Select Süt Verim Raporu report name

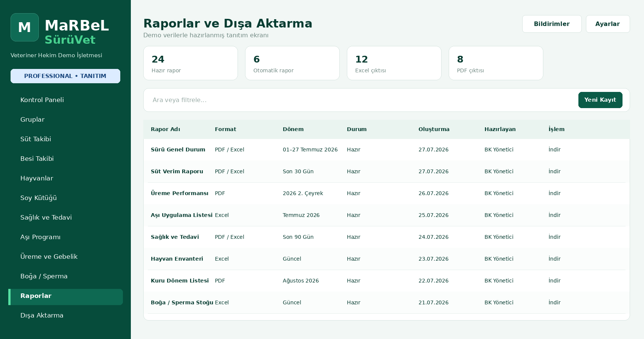click(x=177, y=171)
